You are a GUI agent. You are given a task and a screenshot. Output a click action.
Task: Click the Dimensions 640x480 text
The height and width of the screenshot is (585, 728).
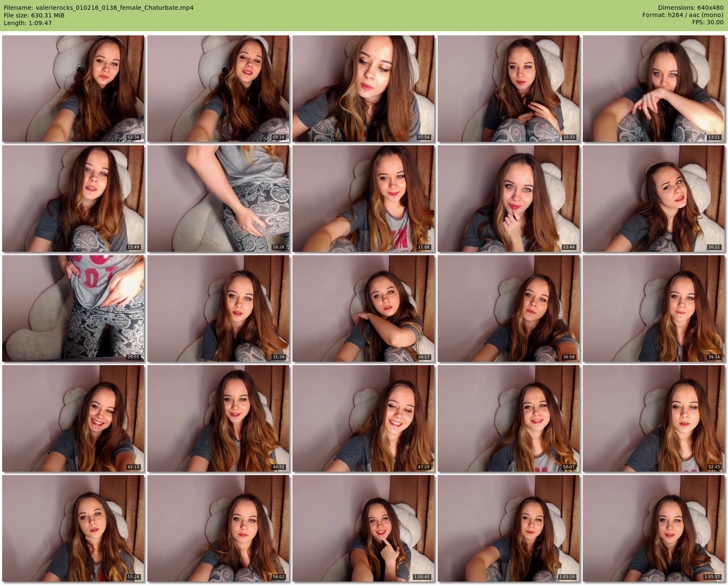tap(691, 8)
